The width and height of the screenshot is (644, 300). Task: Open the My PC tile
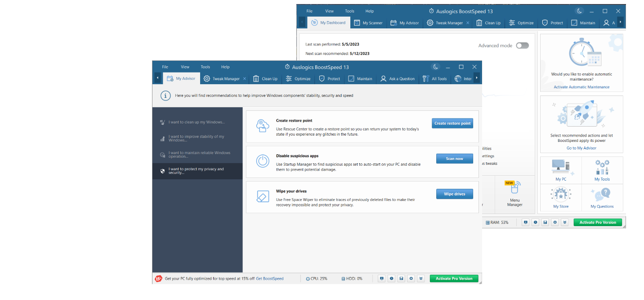561,170
